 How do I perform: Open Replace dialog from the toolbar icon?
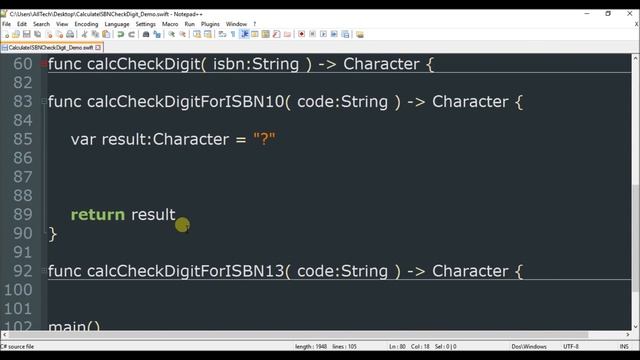click(x=157, y=35)
